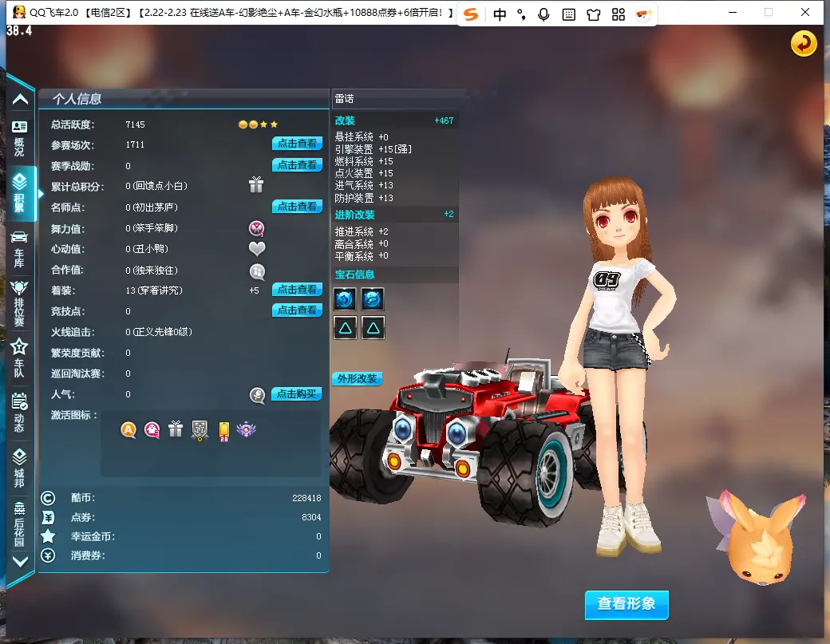Viewport: 830px width, 644px height.
Task: Open the 概况 overview sidebar tab
Action: 19,139
